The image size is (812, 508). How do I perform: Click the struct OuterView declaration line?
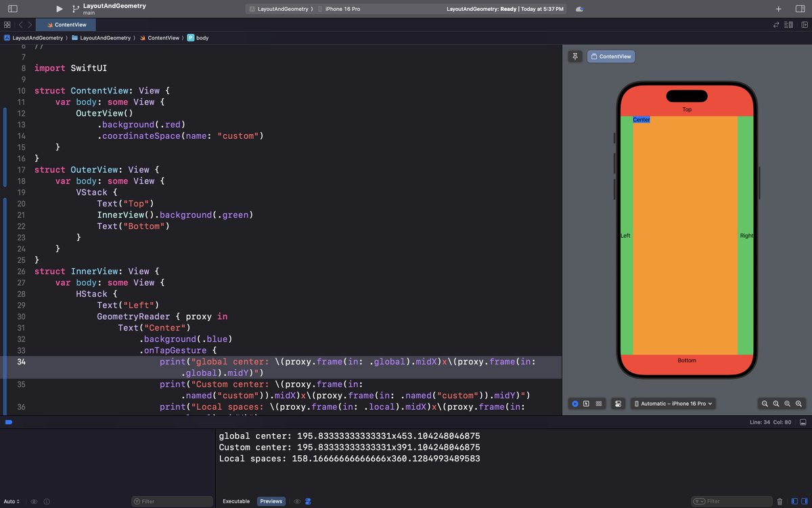tap(97, 170)
